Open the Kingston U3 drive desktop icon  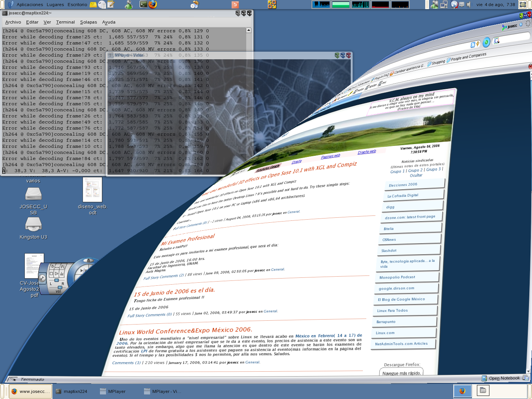pos(33,229)
